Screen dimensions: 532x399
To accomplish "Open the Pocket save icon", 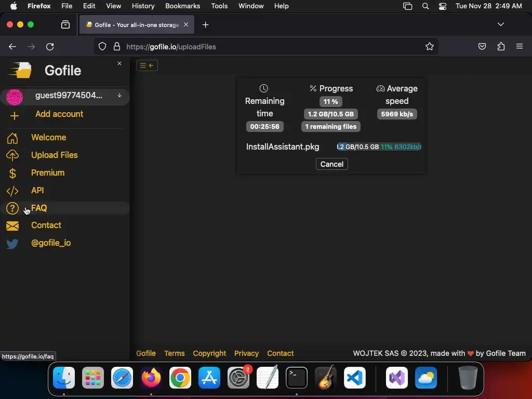I will [482, 47].
